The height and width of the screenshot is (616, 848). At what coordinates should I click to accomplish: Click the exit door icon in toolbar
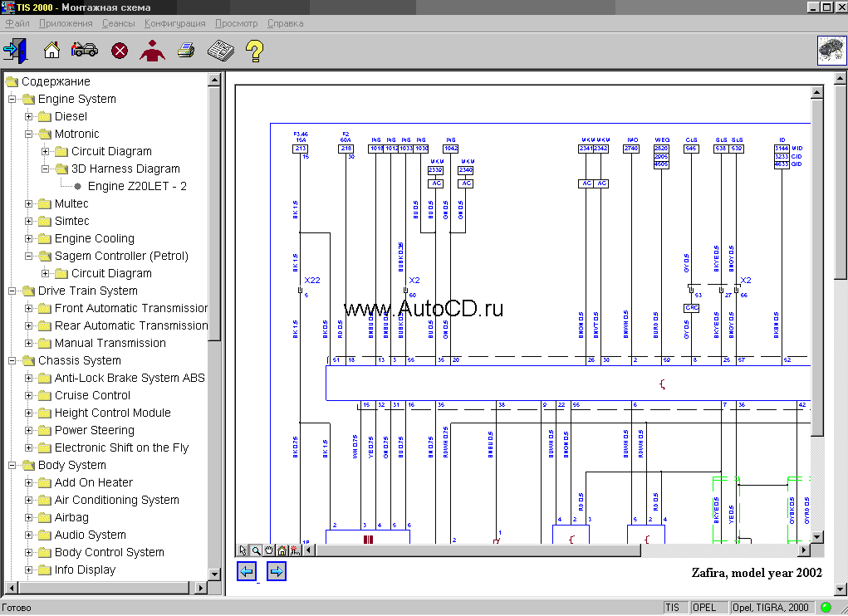15,51
